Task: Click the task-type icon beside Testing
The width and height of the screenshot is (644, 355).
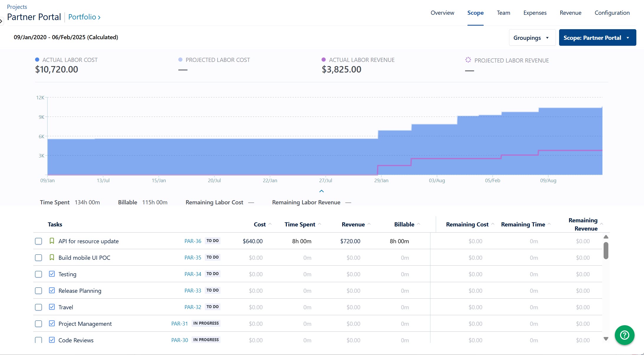Action: [x=52, y=274]
